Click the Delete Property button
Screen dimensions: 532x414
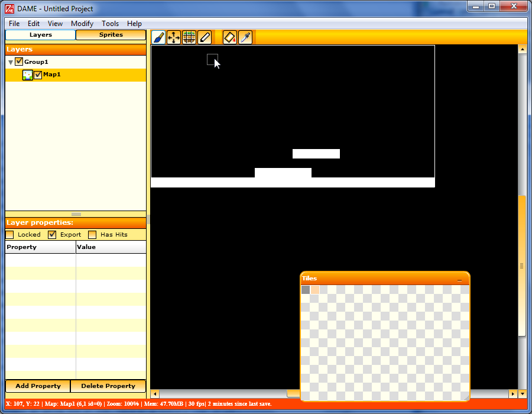coord(108,386)
